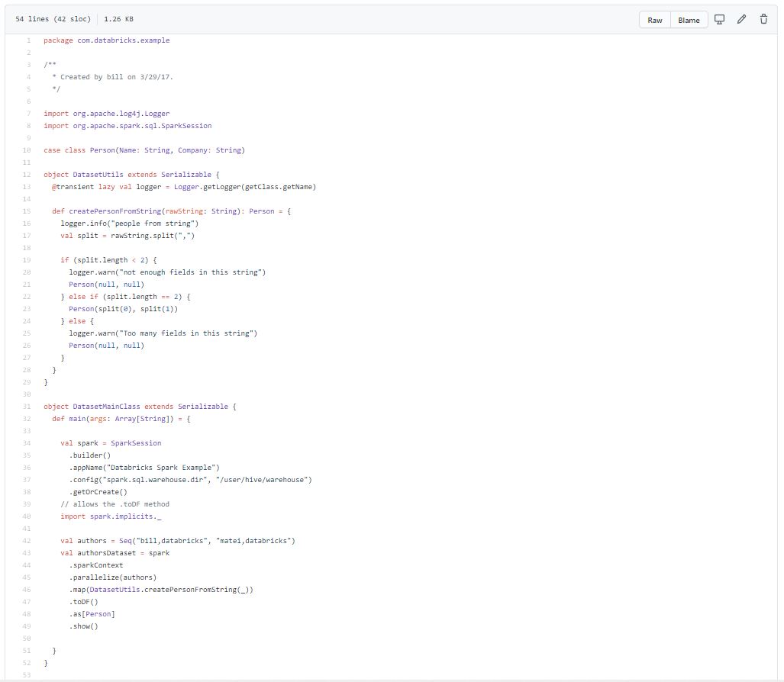
Task: Select line number 15 with createPersonFromString definition
Action: (26, 211)
